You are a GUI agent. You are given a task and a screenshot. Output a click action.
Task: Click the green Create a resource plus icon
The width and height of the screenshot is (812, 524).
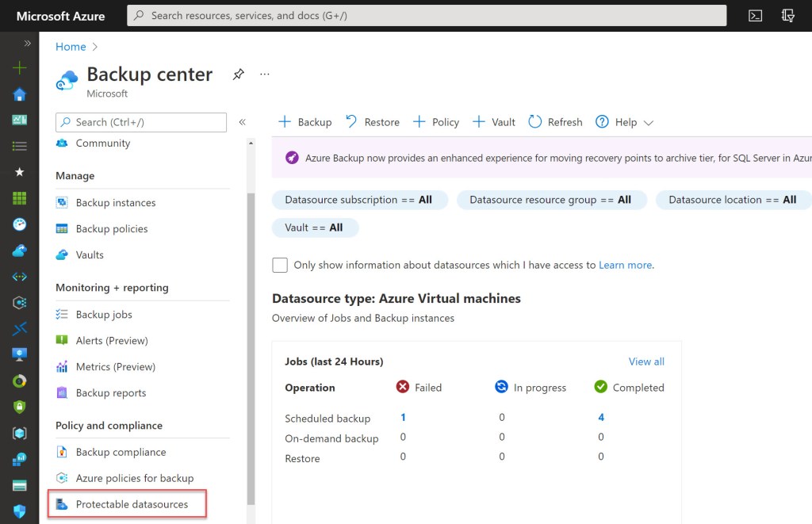20,68
